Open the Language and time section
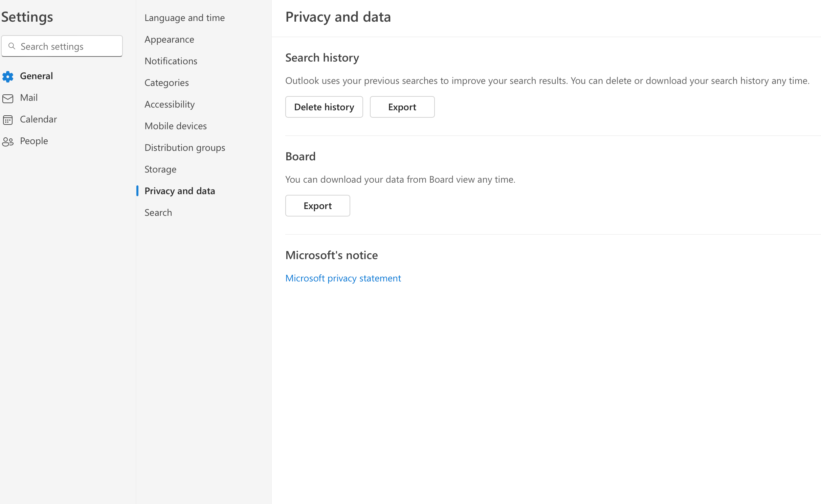This screenshot has width=821, height=504. [184, 18]
